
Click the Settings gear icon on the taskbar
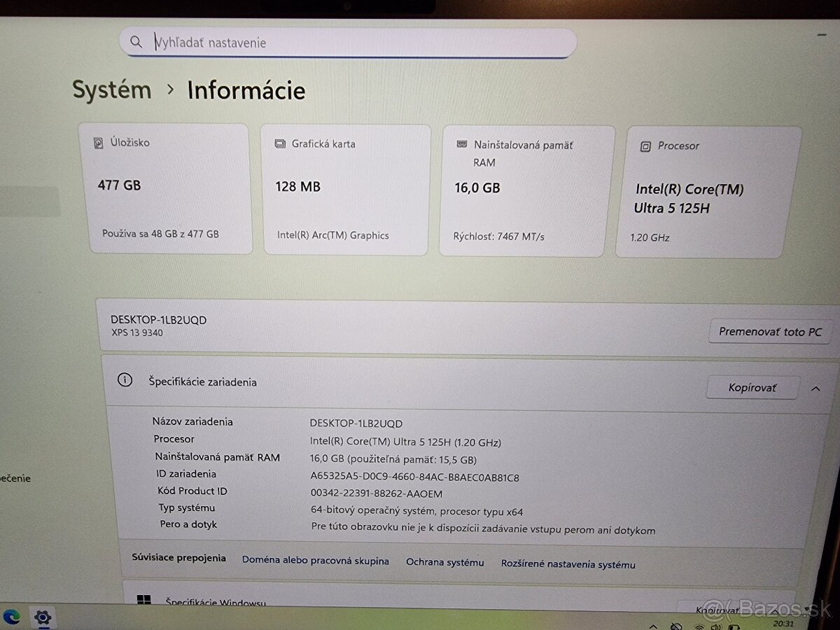point(43,618)
